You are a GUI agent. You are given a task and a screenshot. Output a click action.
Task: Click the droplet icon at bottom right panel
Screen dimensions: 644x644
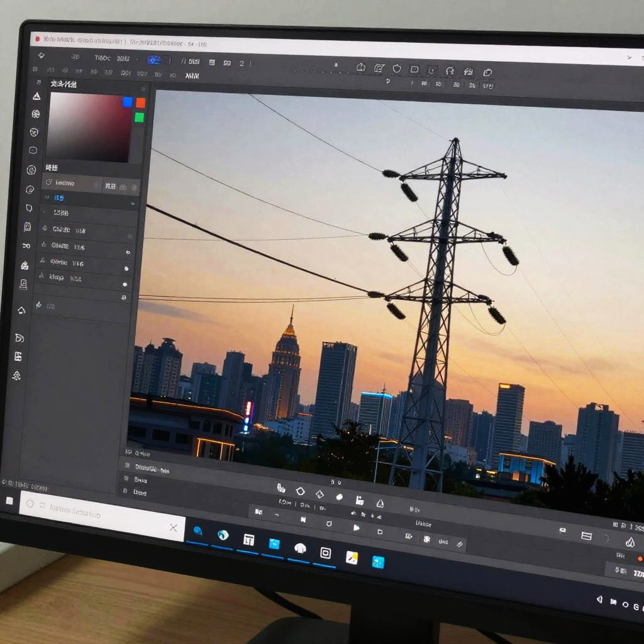pos(630,542)
